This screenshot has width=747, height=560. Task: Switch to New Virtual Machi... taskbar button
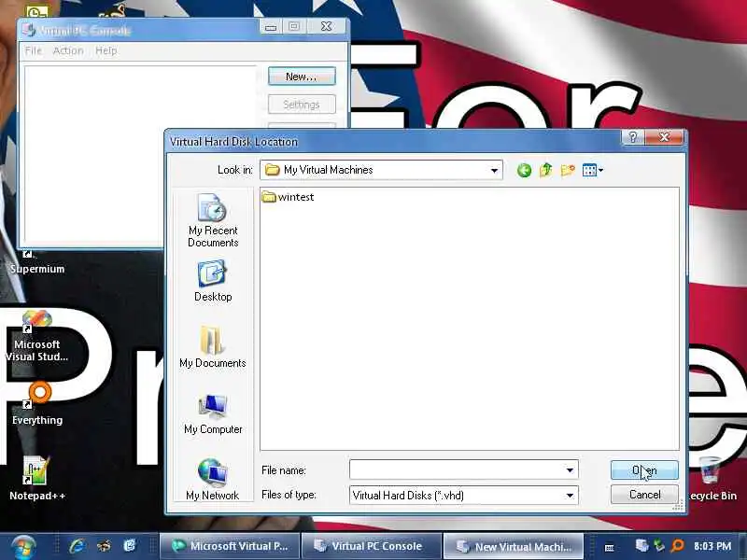click(514, 546)
